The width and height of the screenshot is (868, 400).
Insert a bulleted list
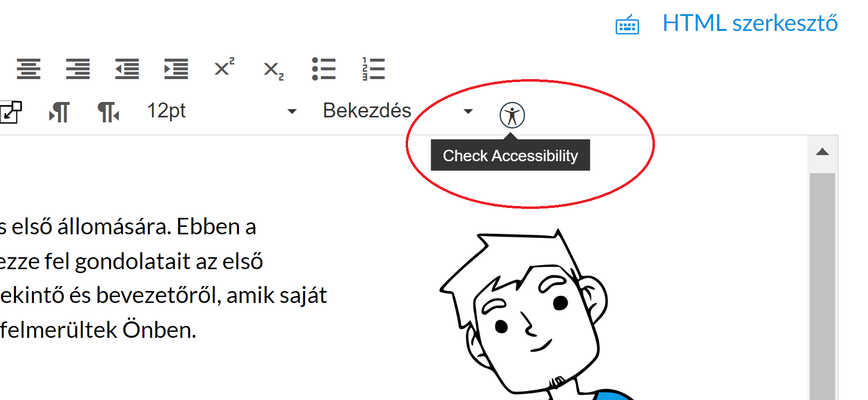(x=324, y=69)
